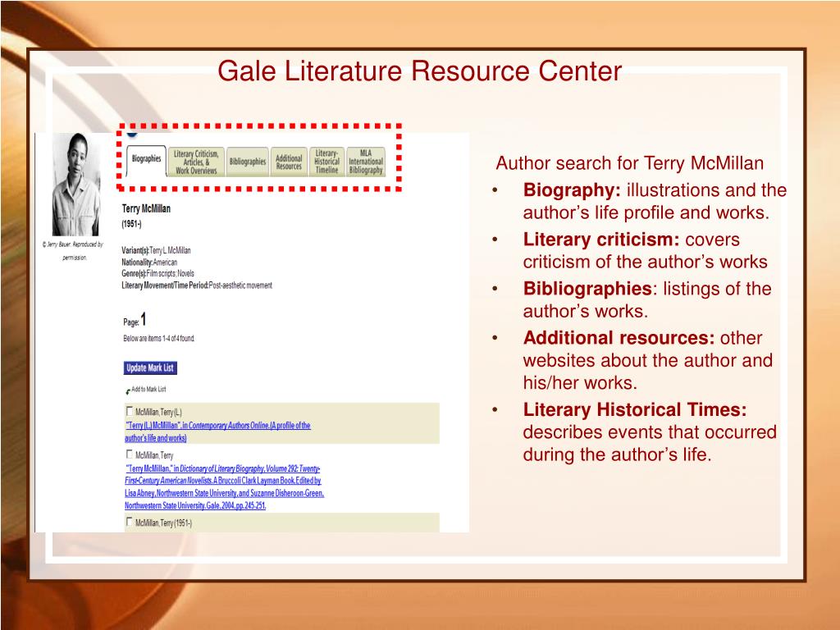This screenshot has width=840, height=630.
Task: Click the Update Mark List button
Action: click(150, 368)
